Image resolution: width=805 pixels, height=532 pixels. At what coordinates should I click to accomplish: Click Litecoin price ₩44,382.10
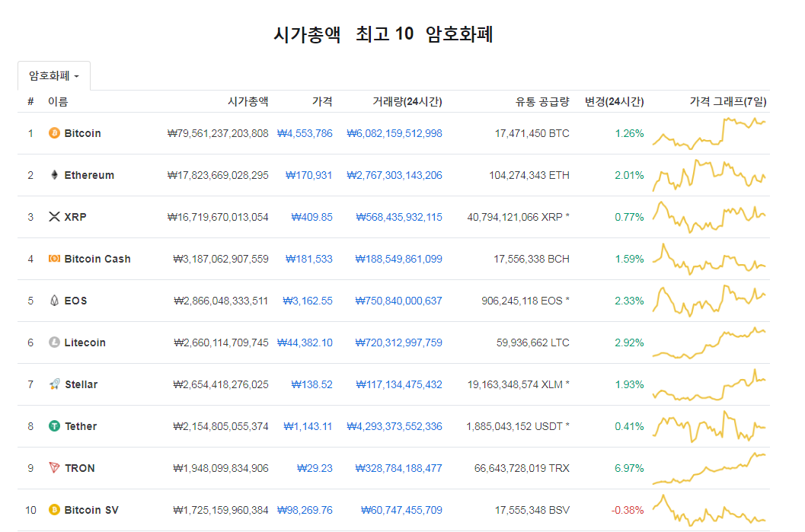[x=305, y=342]
